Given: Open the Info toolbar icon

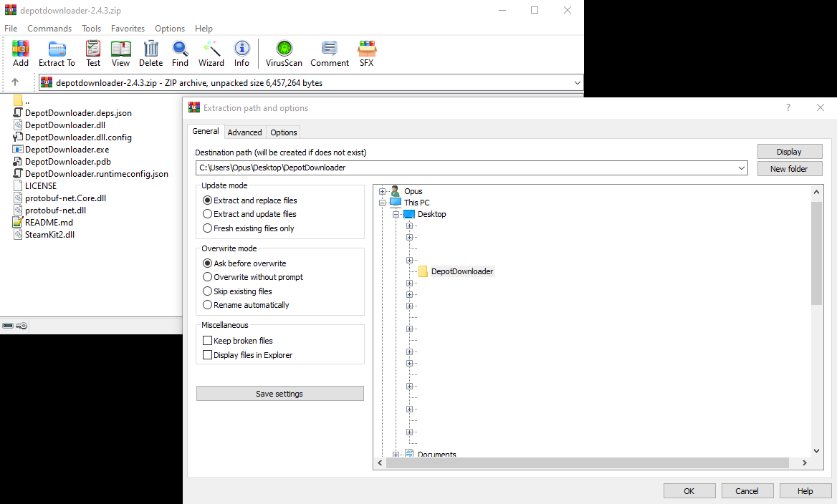Looking at the screenshot, I should point(241,49).
